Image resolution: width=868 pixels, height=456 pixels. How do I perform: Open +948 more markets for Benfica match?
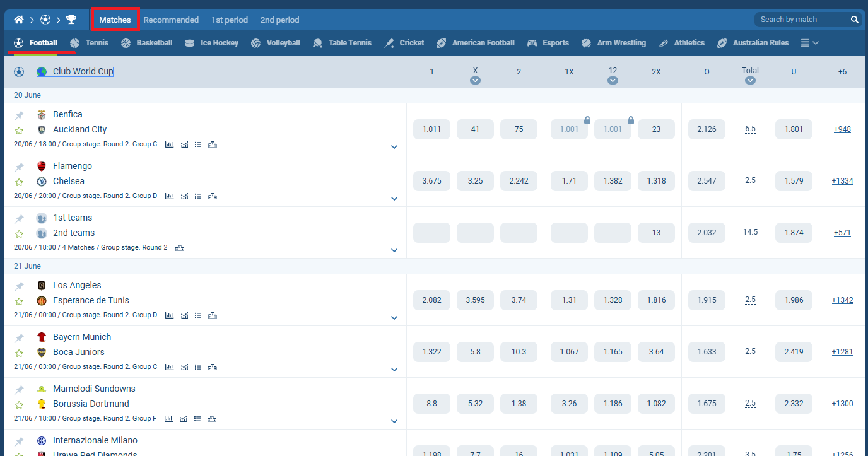click(842, 129)
